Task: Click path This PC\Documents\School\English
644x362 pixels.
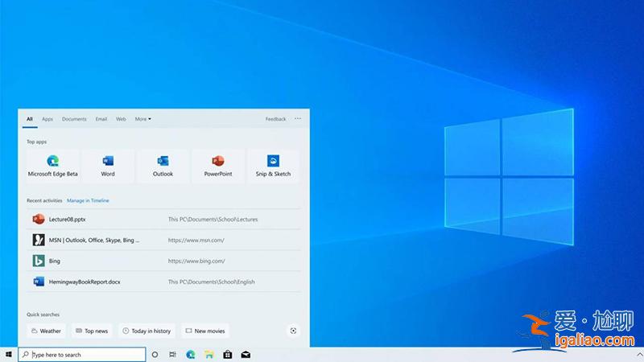Action: [211, 282]
